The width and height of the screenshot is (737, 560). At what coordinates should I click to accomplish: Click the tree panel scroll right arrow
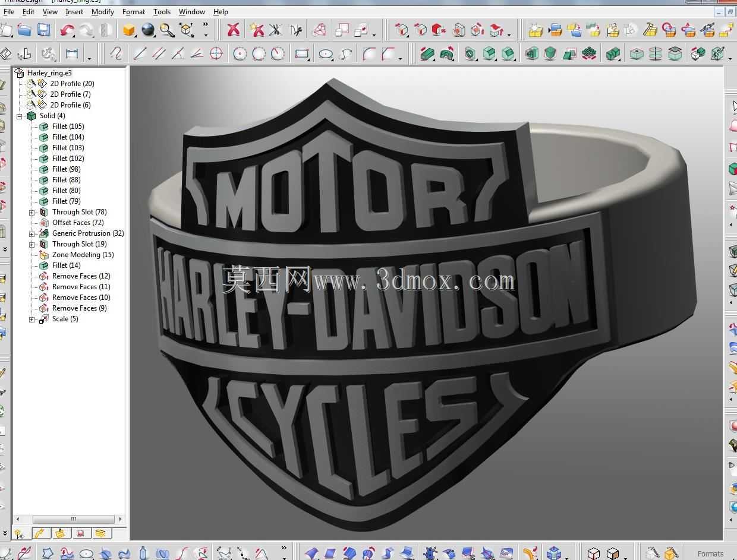coord(121,519)
